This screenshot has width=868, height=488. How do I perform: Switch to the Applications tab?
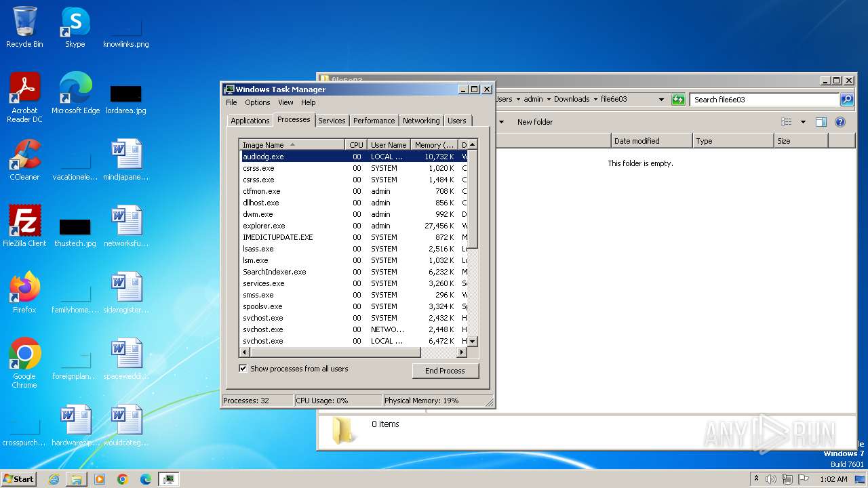[x=250, y=121]
